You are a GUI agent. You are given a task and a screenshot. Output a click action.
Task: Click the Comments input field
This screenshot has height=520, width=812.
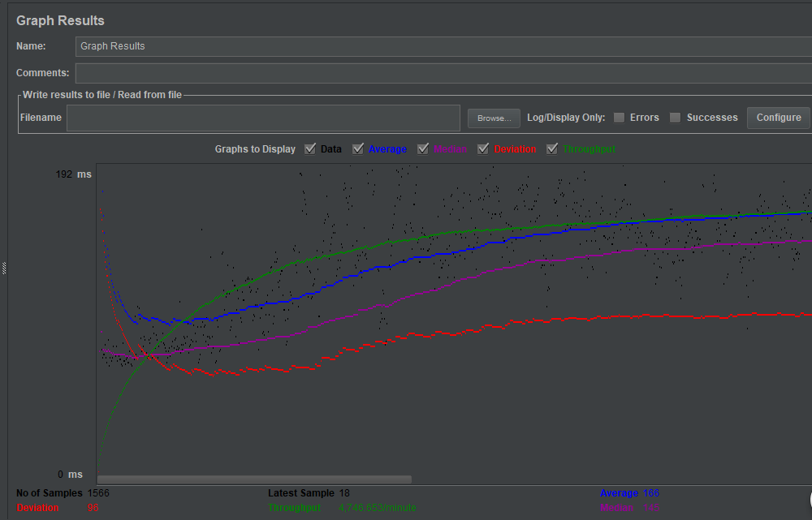click(443, 73)
